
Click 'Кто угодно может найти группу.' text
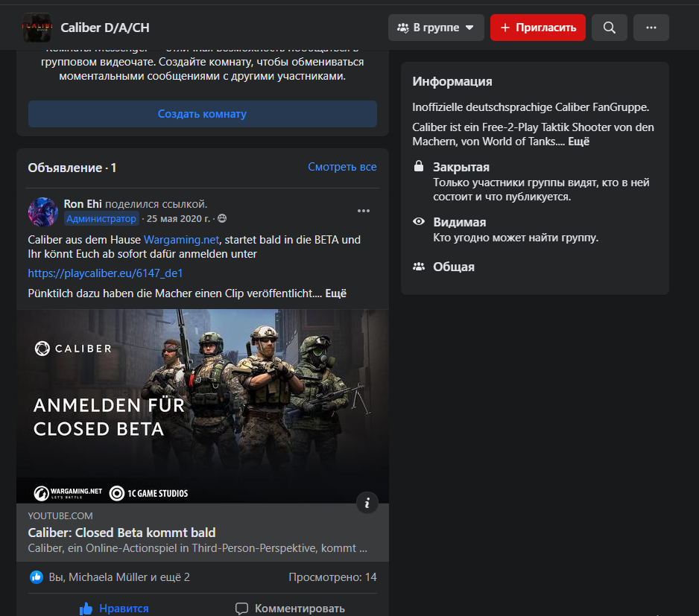[x=516, y=238]
